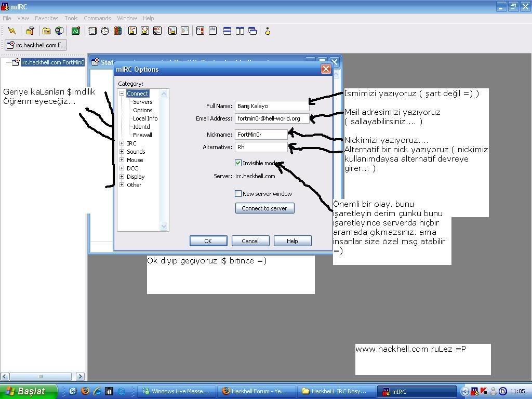Click the DCC Chat toolbar icon
This screenshot has width=532, height=399.
pos(145,31)
